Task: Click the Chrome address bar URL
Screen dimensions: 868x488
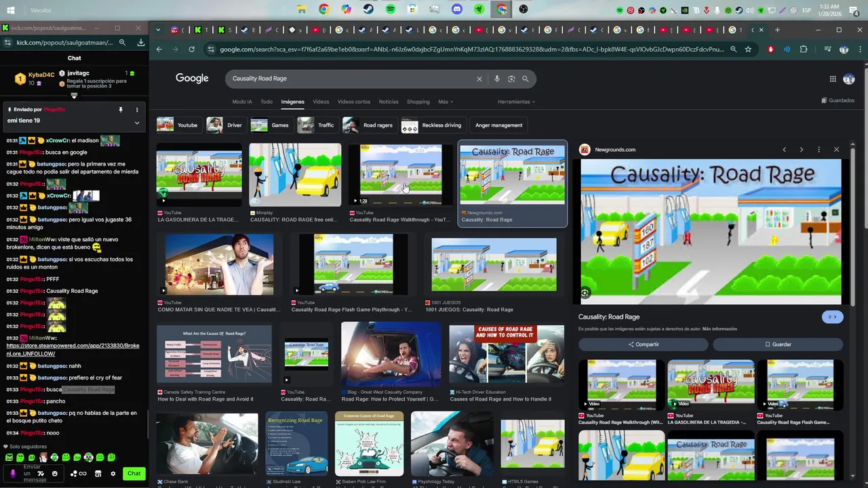Action: [471, 49]
